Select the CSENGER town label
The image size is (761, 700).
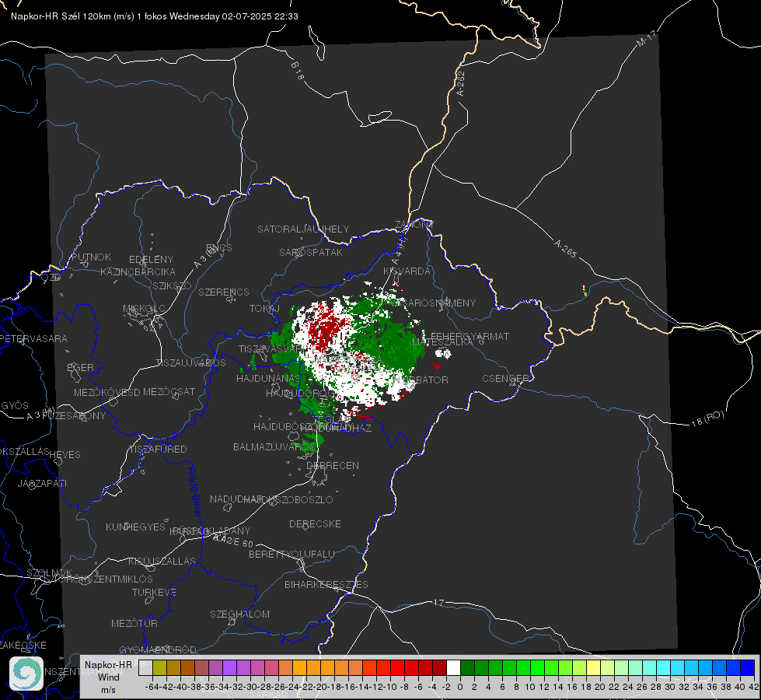pos(505,379)
